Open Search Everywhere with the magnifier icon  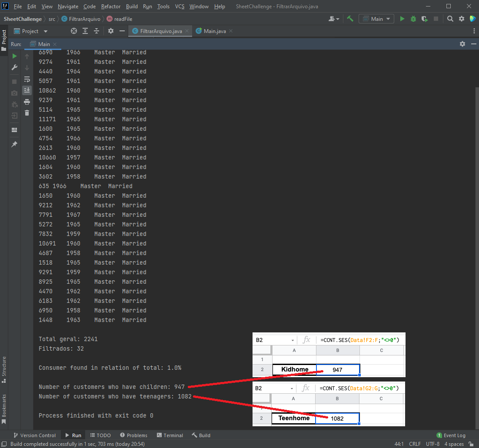pyautogui.click(x=450, y=19)
